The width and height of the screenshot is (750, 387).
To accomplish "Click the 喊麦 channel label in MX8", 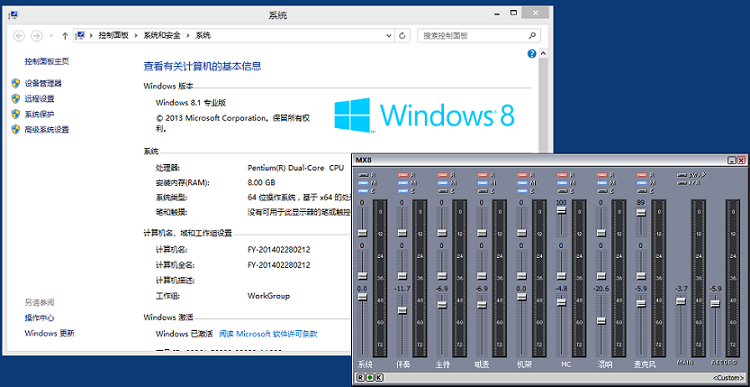I will [x=482, y=364].
